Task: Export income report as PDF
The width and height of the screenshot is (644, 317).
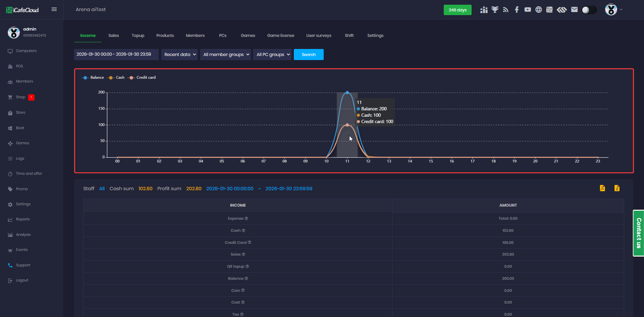Action: click(x=602, y=188)
